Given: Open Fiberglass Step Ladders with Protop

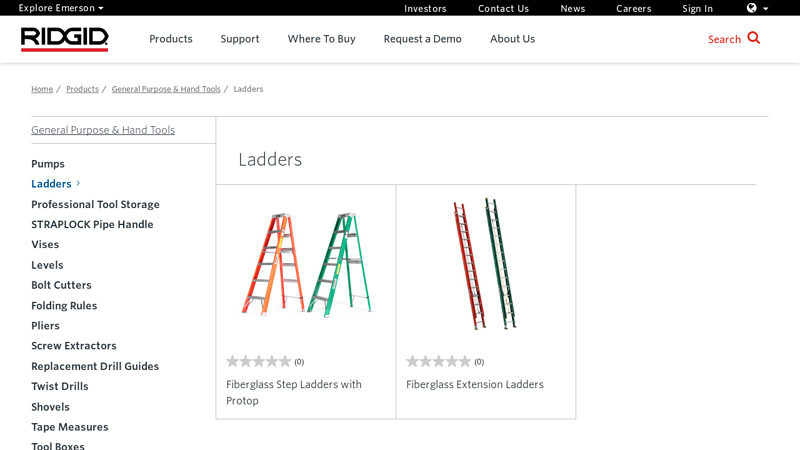Looking at the screenshot, I should coord(294,392).
